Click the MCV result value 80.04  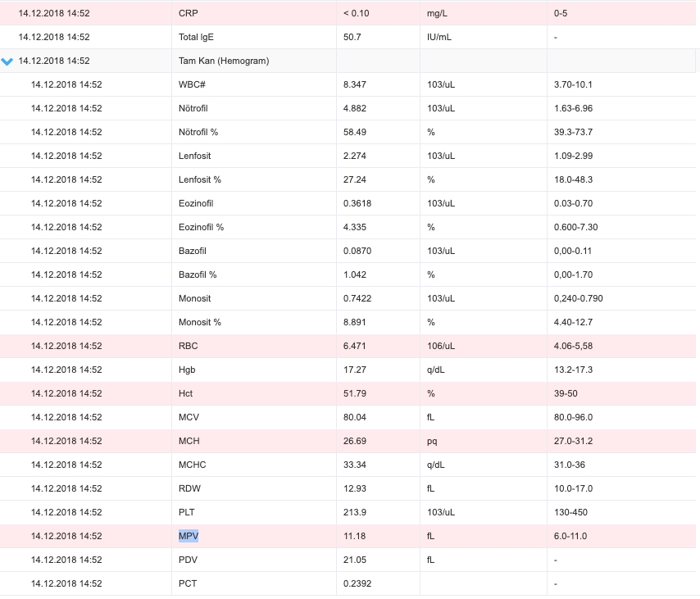click(354, 417)
